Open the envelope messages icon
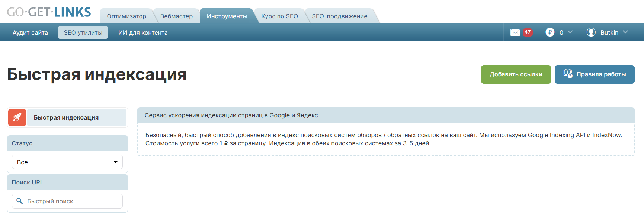The image size is (644, 219). 515,32
